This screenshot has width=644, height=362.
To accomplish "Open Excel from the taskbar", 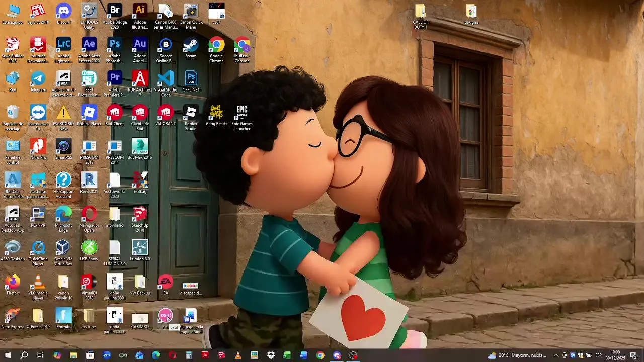I will 287,355.
